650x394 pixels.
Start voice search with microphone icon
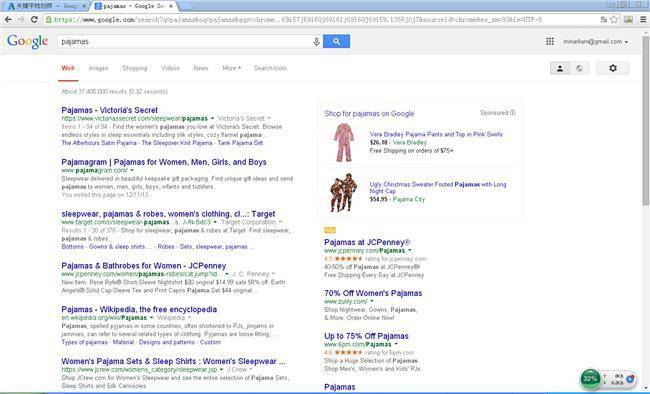[316, 41]
